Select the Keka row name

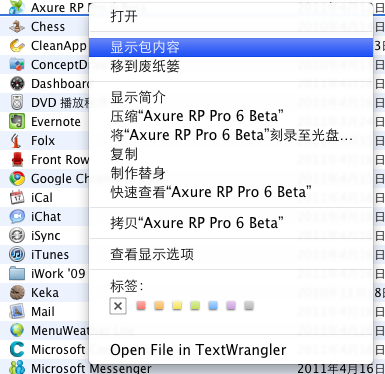click(x=45, y=293)
